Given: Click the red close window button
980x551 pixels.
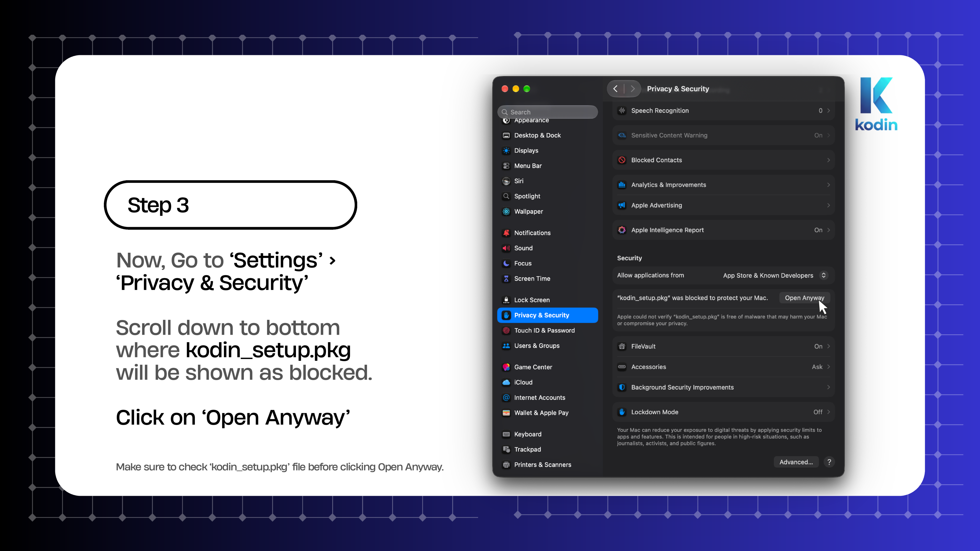Looking at the screenshot, I should (504, 89).
